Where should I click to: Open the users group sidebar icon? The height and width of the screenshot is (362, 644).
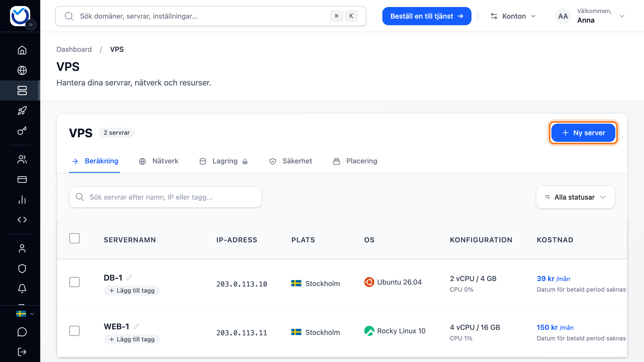point(22,159)
